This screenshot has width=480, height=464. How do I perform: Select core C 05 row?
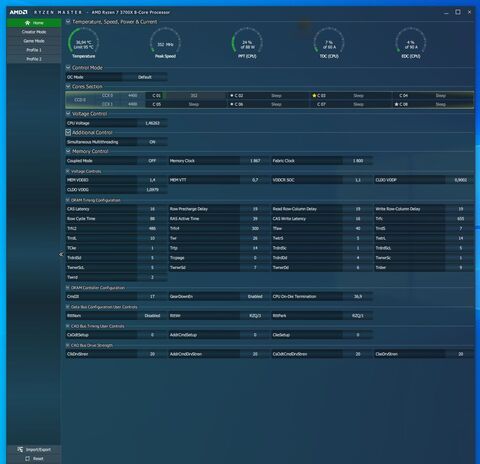[187, 104]
